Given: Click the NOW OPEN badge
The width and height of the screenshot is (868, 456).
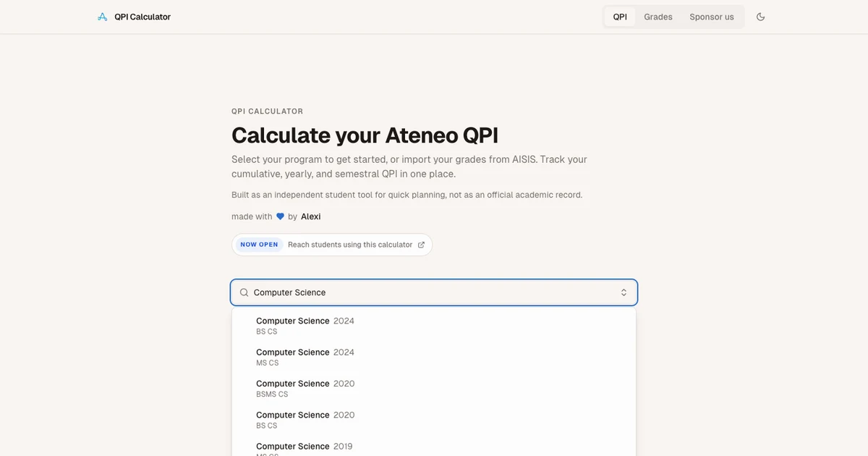Looking at the screenshot, I should (259, 245).
